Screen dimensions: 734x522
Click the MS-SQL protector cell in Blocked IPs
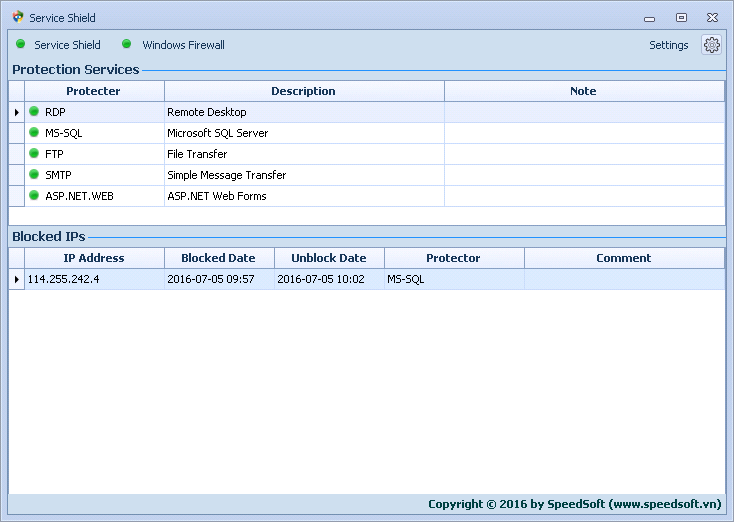[454, 279]
